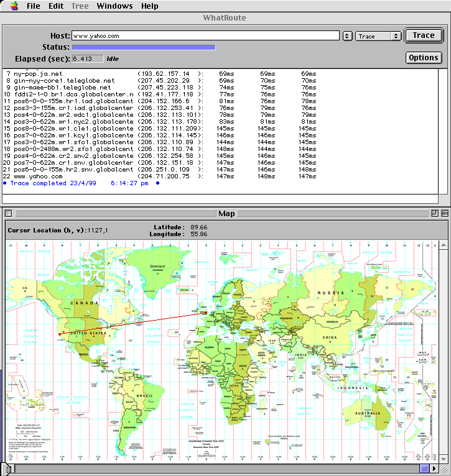Click the horizontal scrollbar thumb
The height and width of the screenshot is (476, 451).
pos(424,469)
